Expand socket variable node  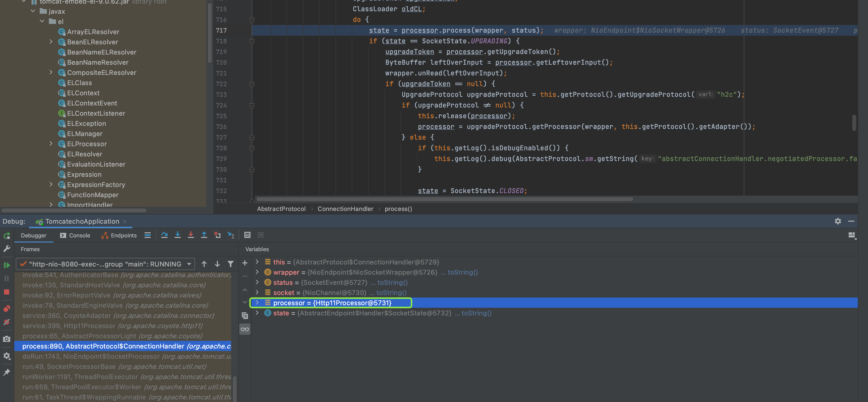(x=257, y=292)
